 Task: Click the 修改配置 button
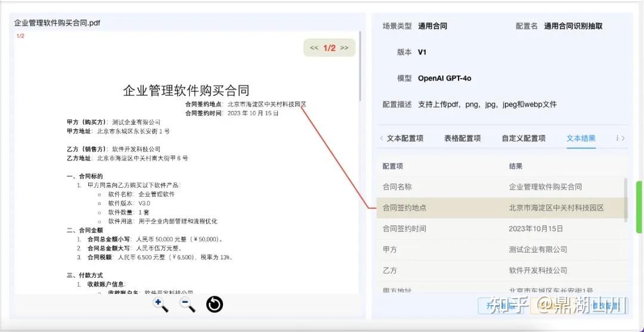(604, 306)
